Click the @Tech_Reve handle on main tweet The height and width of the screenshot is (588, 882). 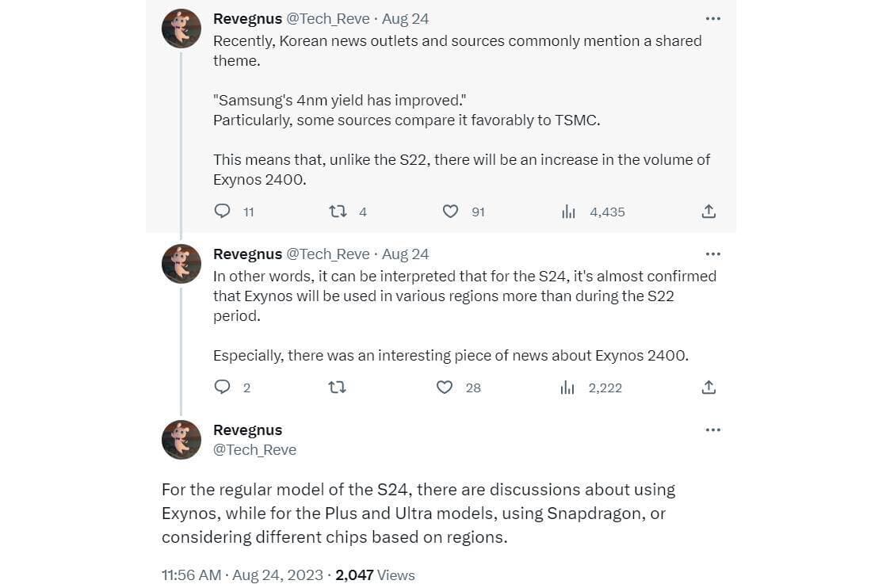point(254,449)
